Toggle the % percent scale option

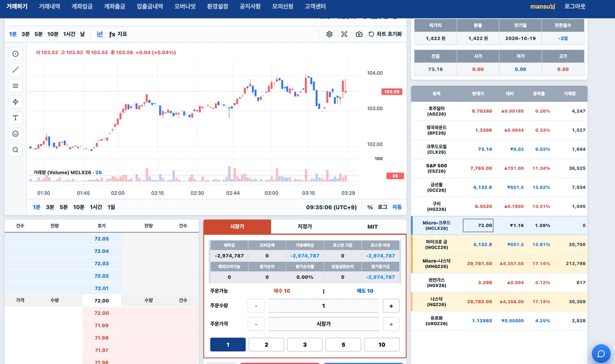click(x=370, y=207)
